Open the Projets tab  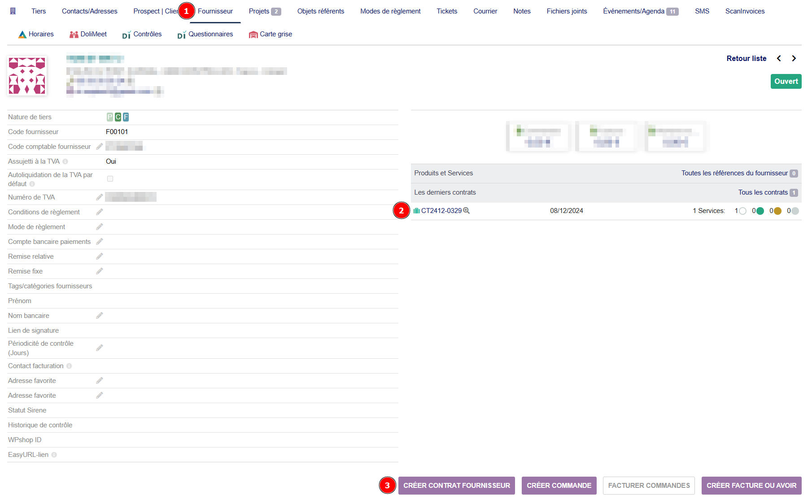point(265,11)
